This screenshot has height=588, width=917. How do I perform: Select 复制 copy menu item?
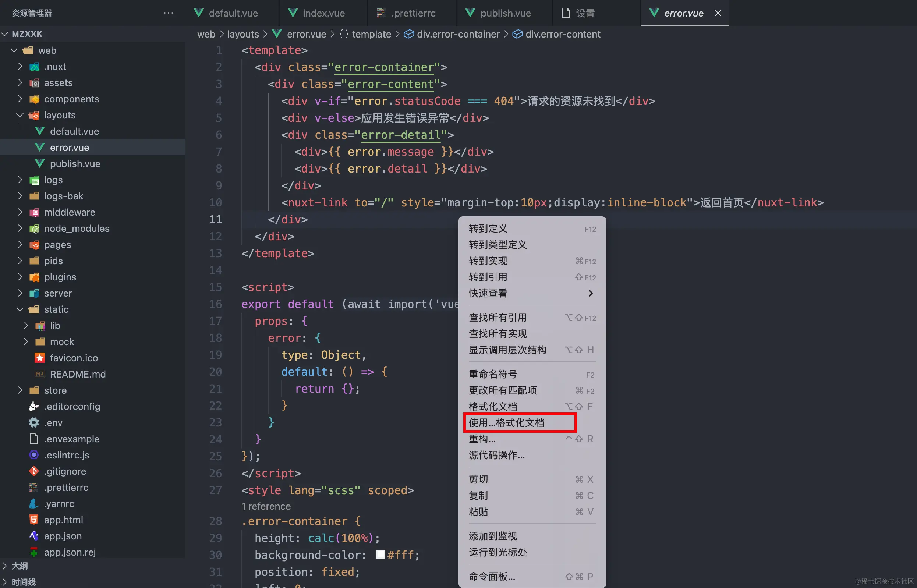(532, 496)
